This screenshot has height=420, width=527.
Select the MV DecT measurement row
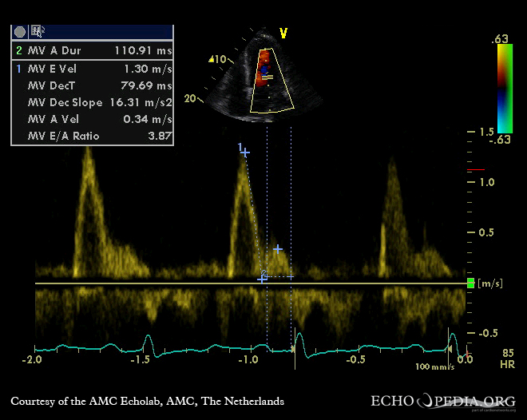pos(92,85)
